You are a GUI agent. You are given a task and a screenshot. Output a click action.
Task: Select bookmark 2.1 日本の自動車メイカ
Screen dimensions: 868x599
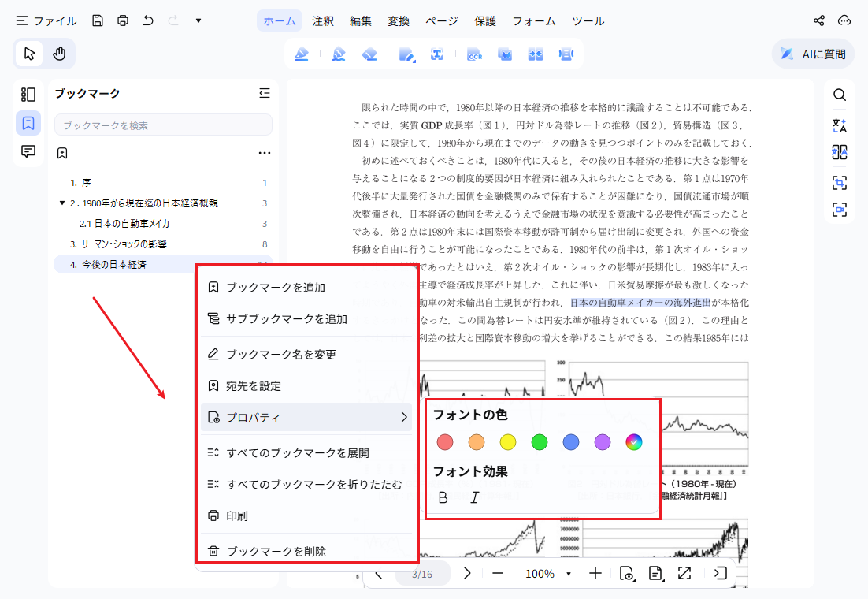click(163, 223)
